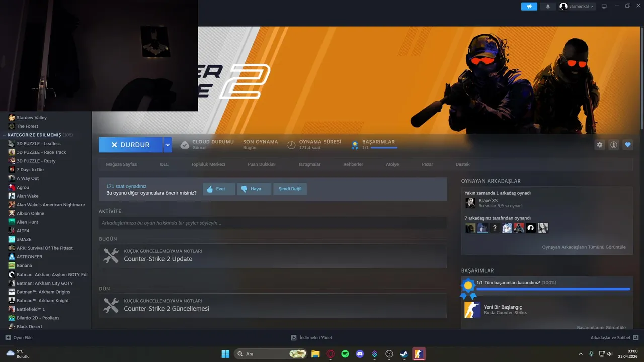Open game info icon
644x362 pixels.
614,145
